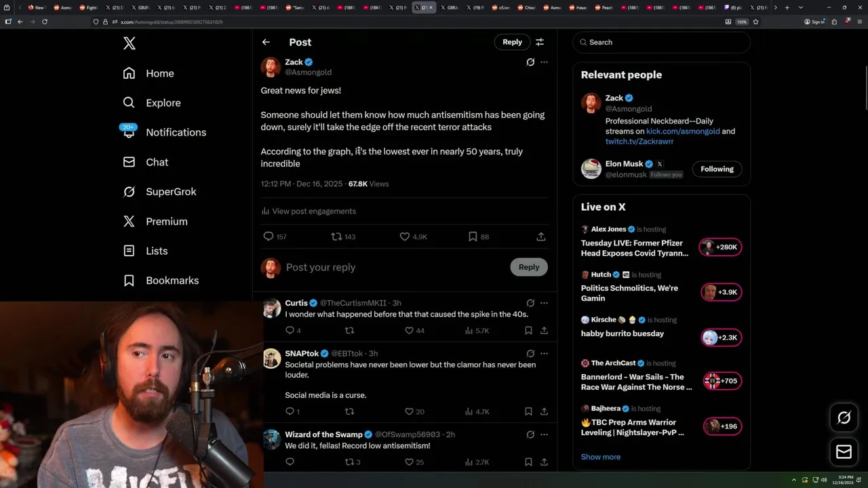Open a new browser tab
This screenshot has height=488, width=868.
(787, 7)
